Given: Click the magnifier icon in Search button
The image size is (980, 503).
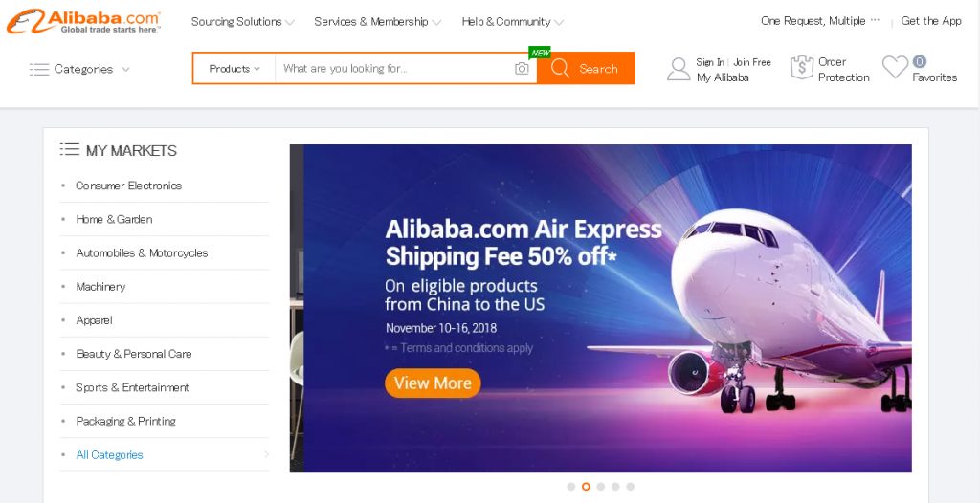Looking at the screenshot, I should [560, 68].
